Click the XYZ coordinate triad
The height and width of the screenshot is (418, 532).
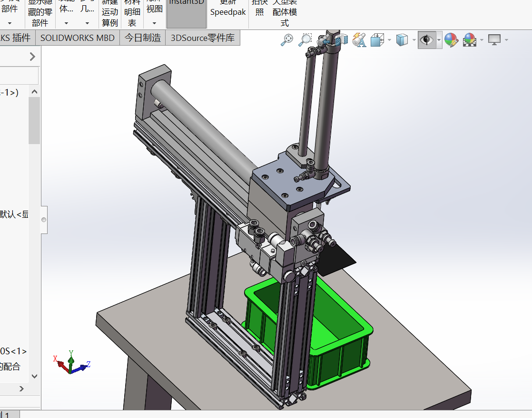[x=71, y=362]
